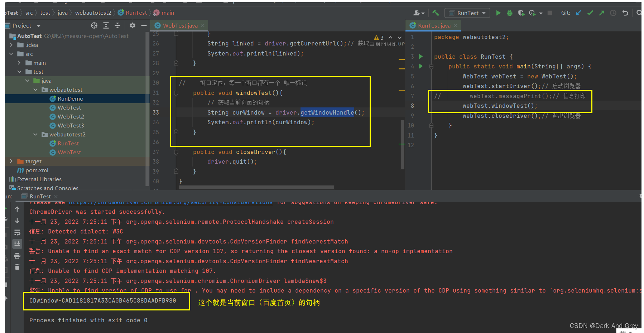Push commits with the green Git up-right arrow
Image resolution: width=644 pixels, height=333 pixels.
(601, 13)
